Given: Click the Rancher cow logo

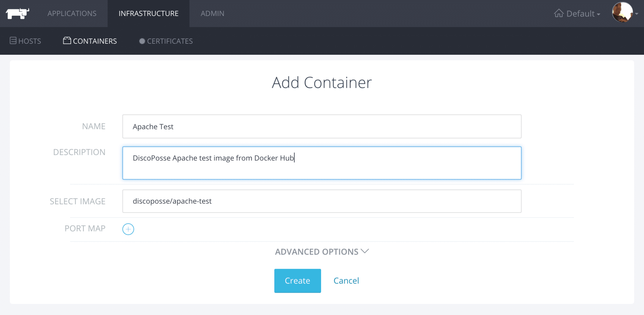Looking at the screenshot, I should pyautogui.click(x=18, y=14).
